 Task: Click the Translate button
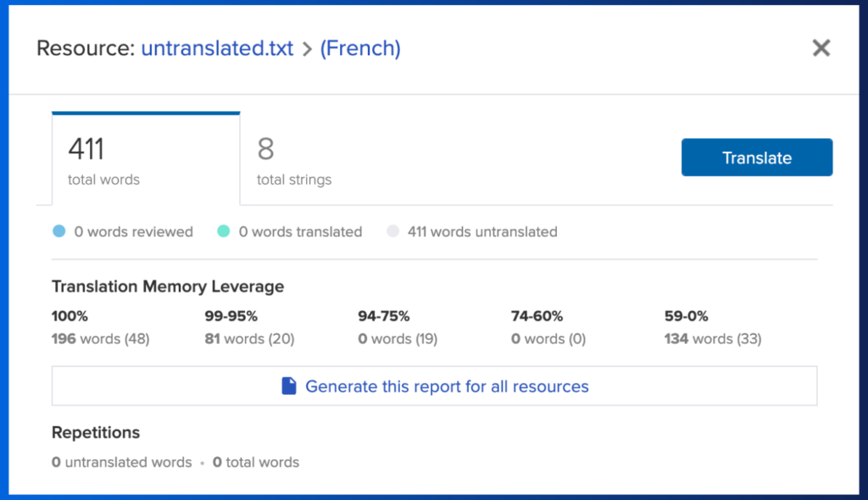pyautogui.click(x=757, y=158)
